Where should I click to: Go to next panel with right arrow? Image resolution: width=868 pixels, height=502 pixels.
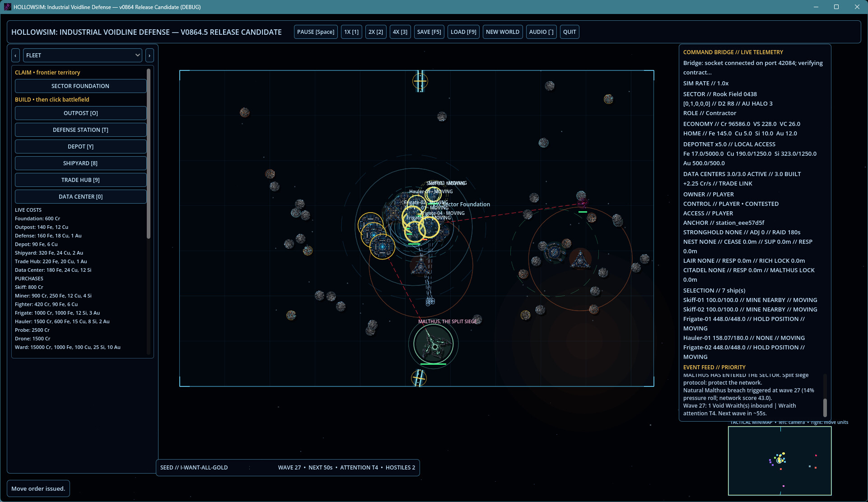click(x=149, y=55)
